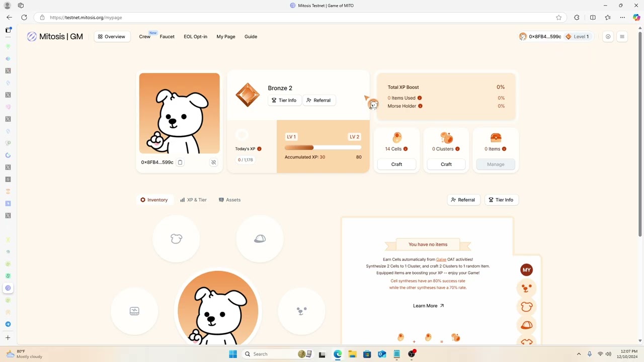
Task: Open the Guide page
Action: [x=251, y=37]
